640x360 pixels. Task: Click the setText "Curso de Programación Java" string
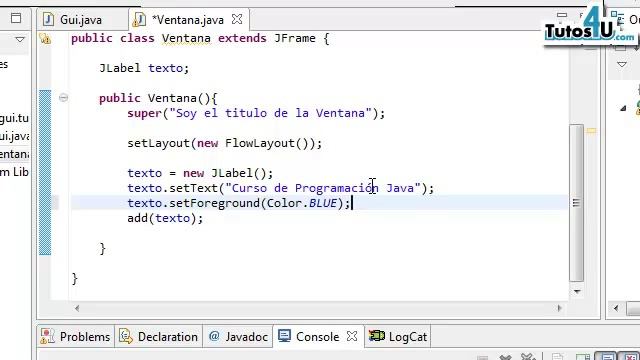click(322, 188)
